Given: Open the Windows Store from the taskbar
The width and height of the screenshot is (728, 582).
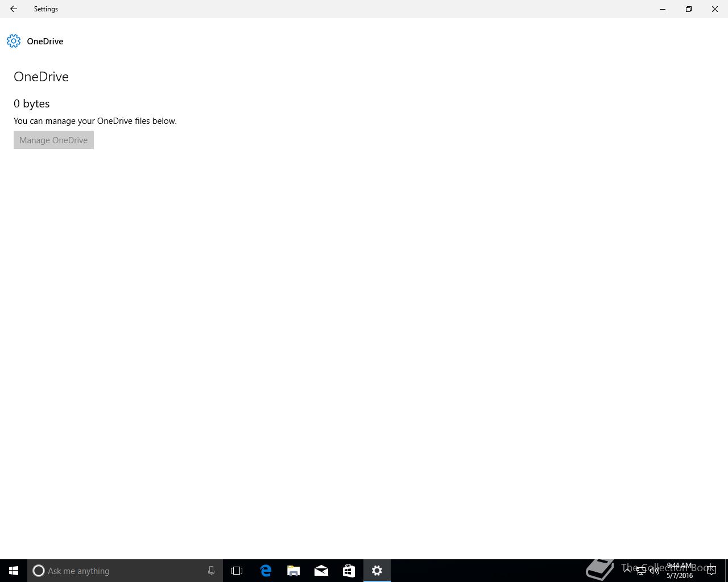Looking at the screenshot, I should [x=349, y=571].
